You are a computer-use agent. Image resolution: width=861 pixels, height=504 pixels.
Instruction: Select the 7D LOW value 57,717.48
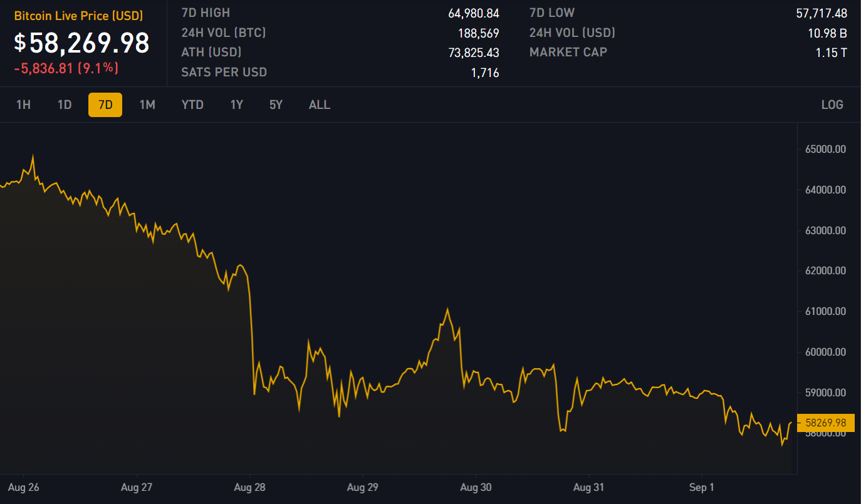pos(821,13)
